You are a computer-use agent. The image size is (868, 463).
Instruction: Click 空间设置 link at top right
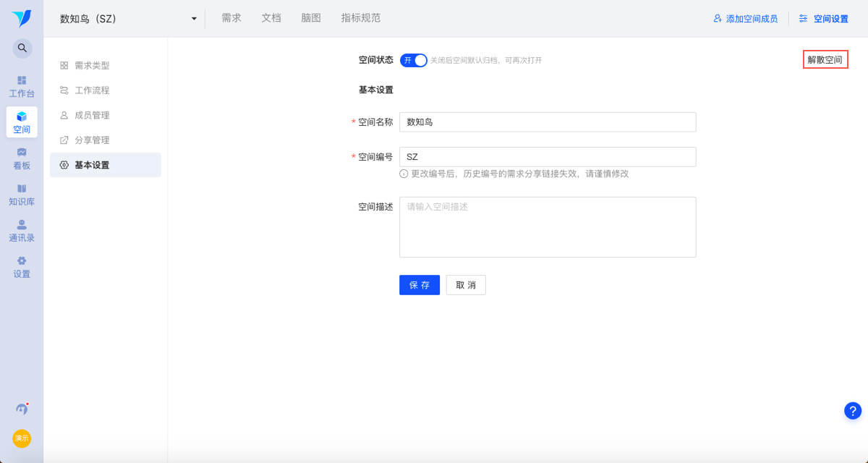[x=824, y=19]
